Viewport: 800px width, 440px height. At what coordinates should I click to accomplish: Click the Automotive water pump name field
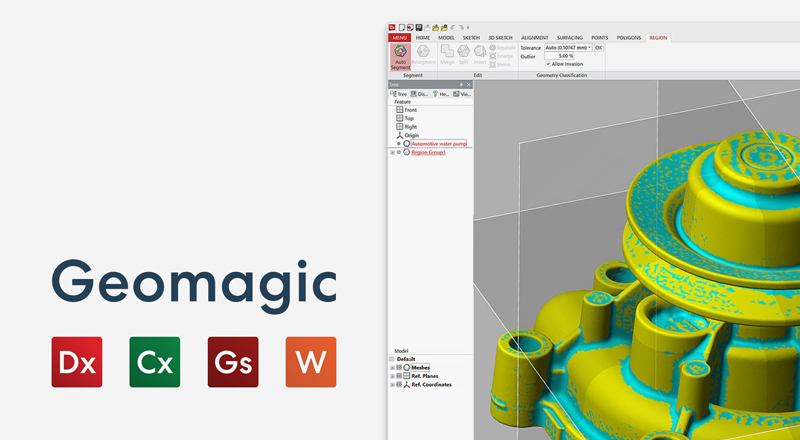click(x=439, y=144)
